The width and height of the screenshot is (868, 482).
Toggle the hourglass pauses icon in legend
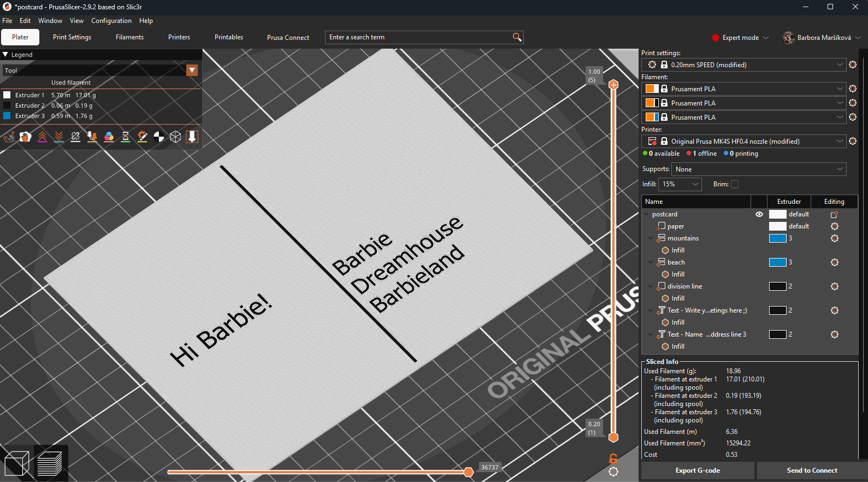[126, 137]
